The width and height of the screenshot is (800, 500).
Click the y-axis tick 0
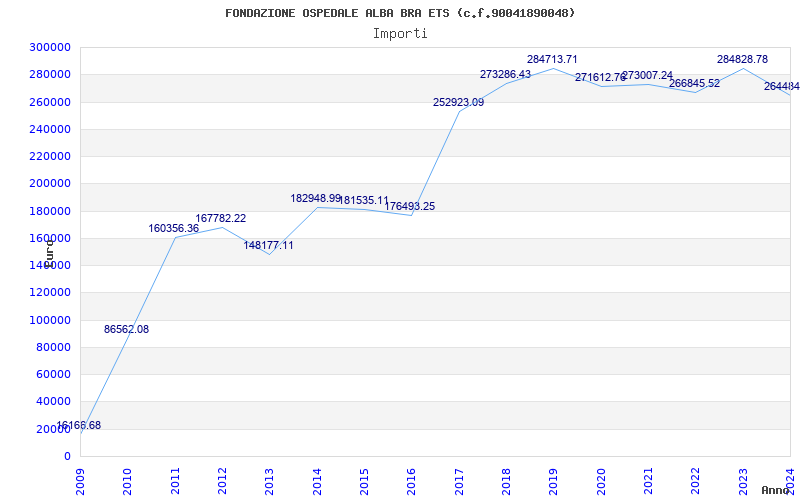click(67, 456)
